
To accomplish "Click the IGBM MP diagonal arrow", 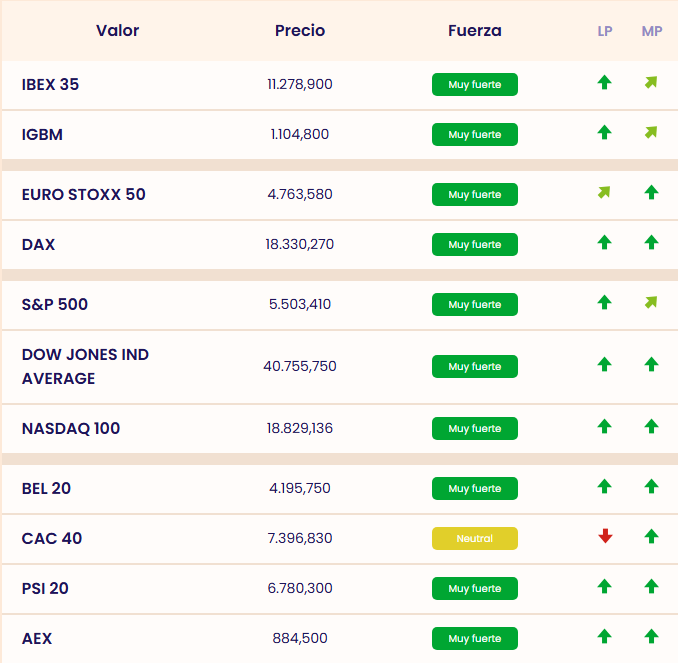I will (x=651, y=132).
